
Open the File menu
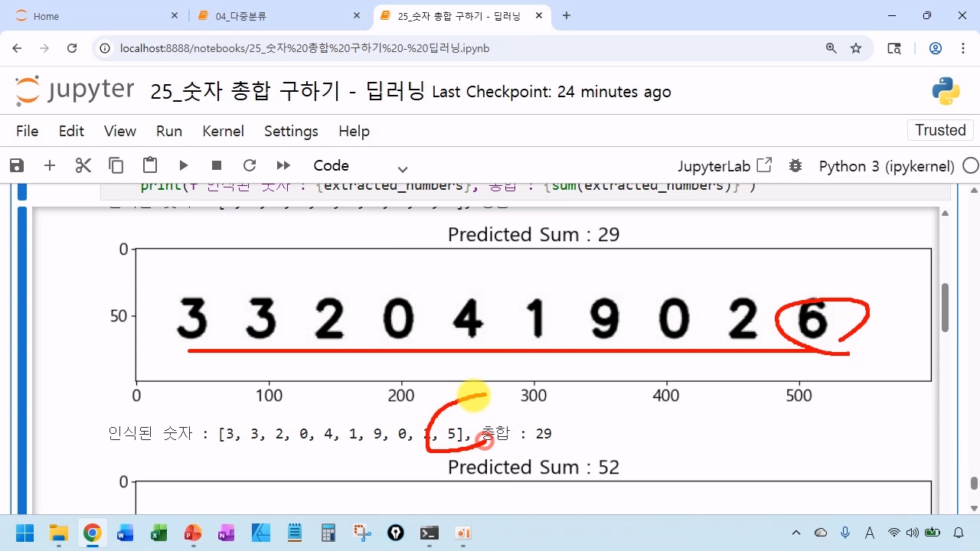[x=27, y=131]
